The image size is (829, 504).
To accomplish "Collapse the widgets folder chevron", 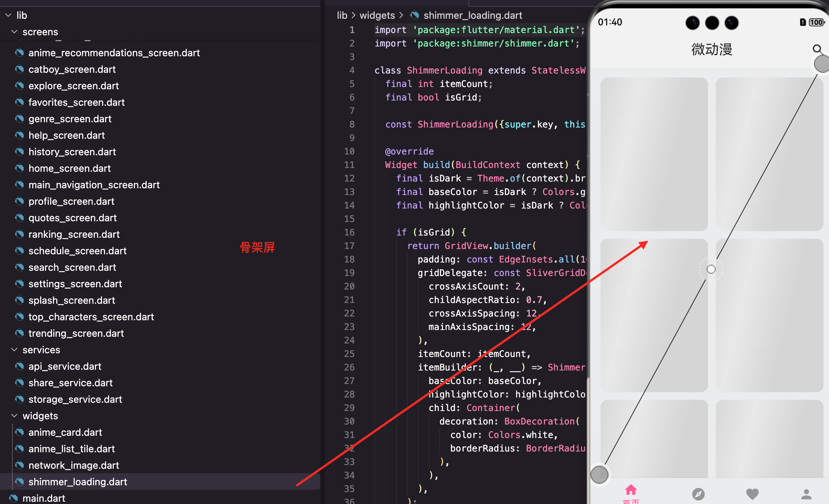I will 14,416.
